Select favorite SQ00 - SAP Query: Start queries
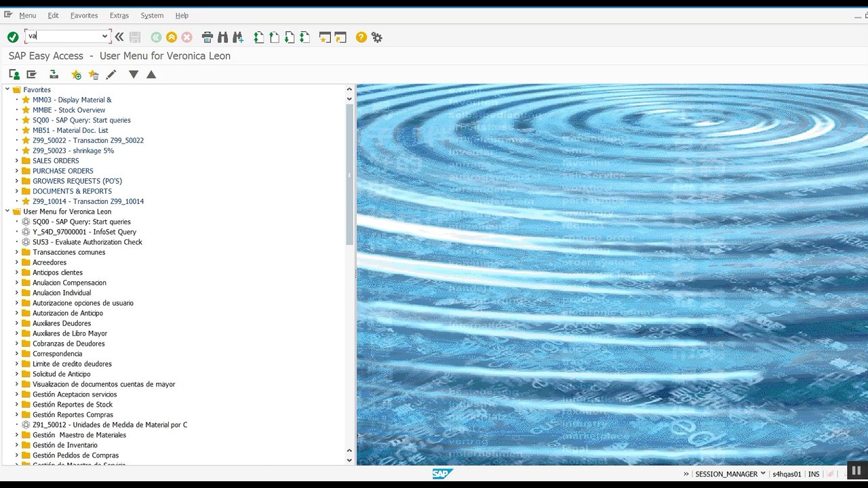This screenshot has width=868, height=488. 81,120
